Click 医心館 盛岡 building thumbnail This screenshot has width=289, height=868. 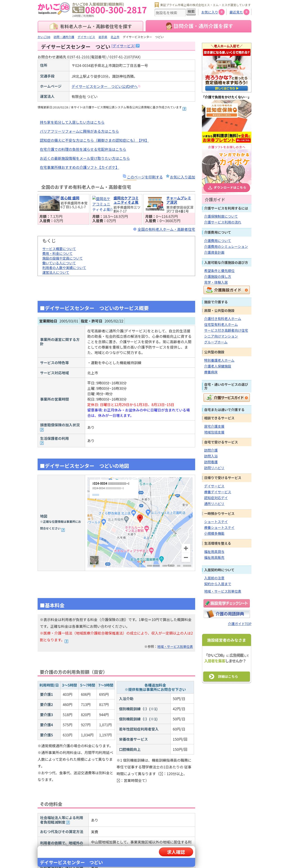[50, 203]
